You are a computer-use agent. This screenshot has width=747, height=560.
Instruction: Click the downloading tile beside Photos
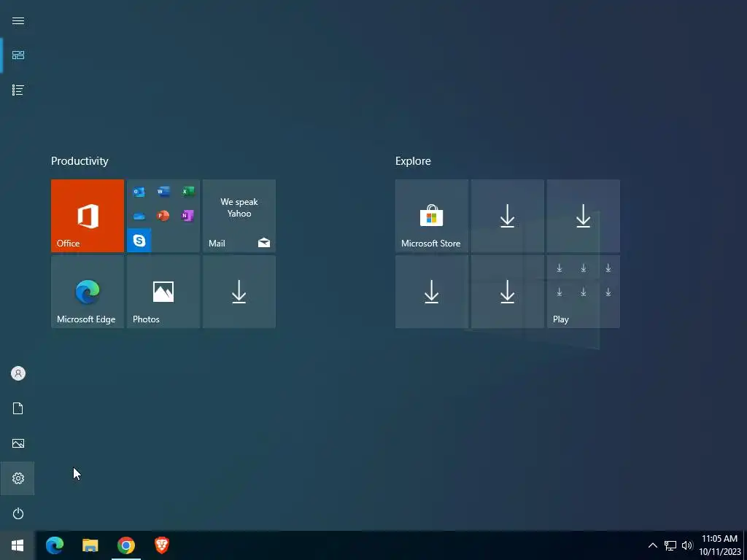pyautogui.click(x=239, y=292)
